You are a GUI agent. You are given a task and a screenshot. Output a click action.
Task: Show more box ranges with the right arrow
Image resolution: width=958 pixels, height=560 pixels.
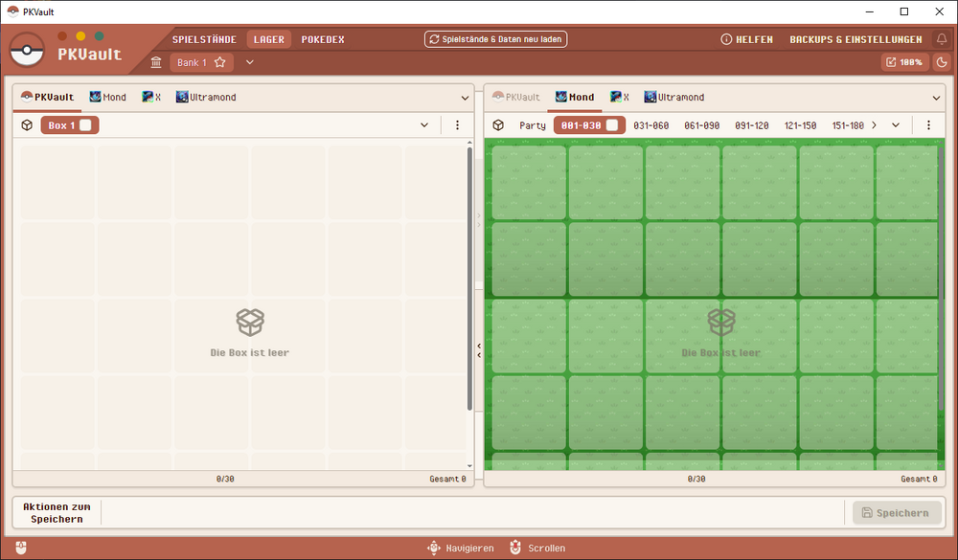point(875,125)
